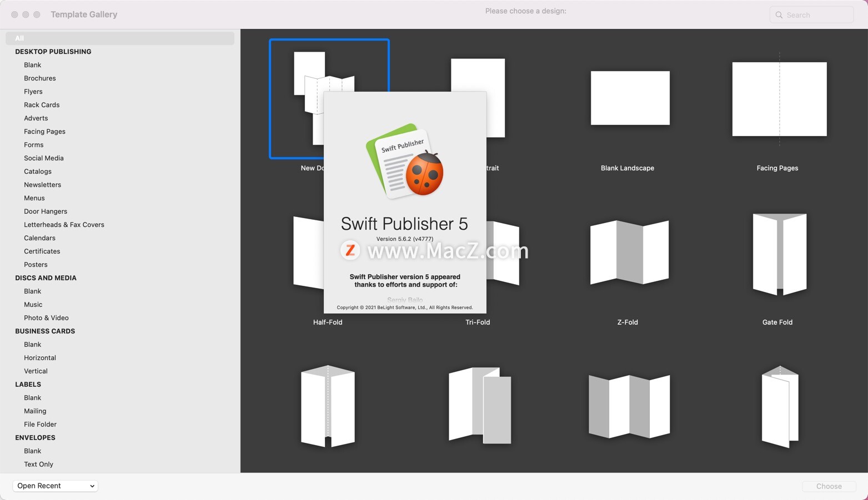Select the Certificates category
The height and width of the screenshot is (500, 868).
point(42,251)
